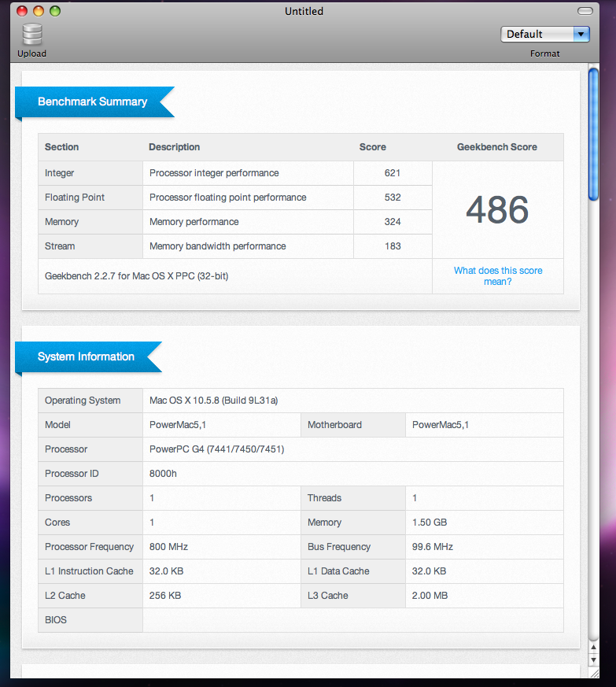Click 'Mac OS X 10.5.8 (Build 9L31a)' value
Image resolution: width=616 pixels, height=687 pixels.
pos(214,401)
